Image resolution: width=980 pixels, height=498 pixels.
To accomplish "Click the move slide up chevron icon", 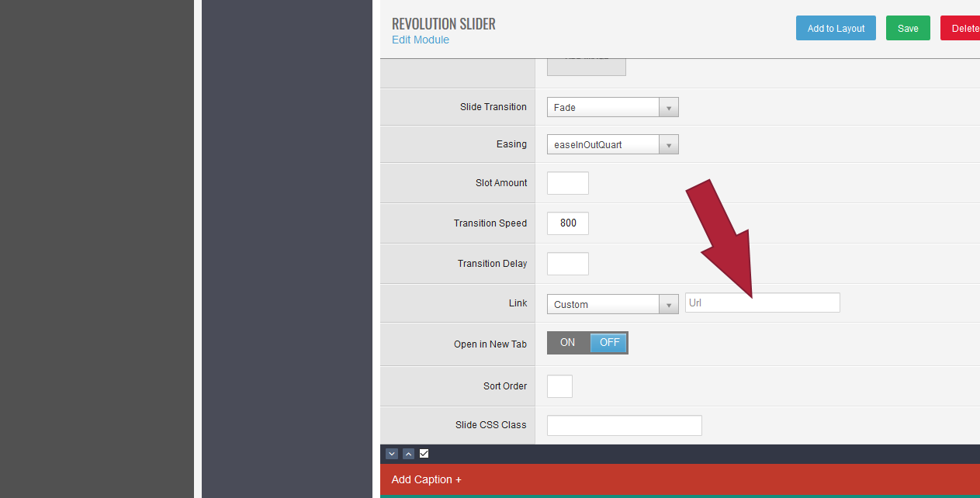I will pyautogui.click(x=408, y=454).
